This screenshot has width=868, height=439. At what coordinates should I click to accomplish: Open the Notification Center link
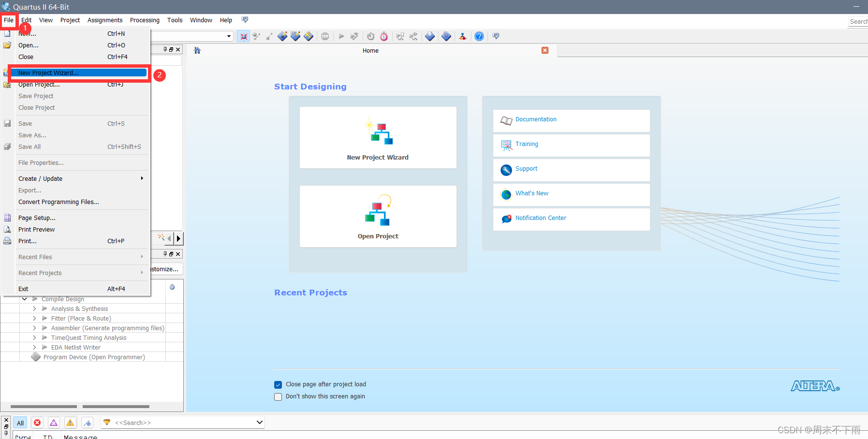541,218
